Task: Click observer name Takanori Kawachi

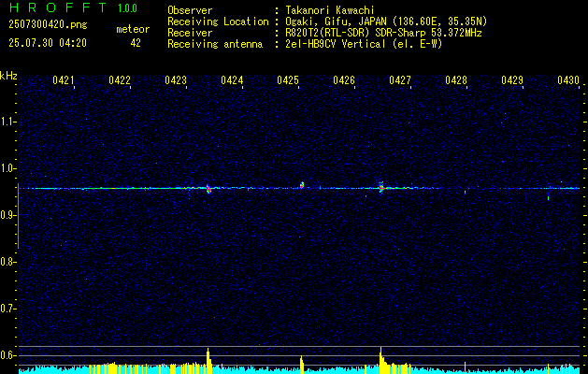Action: click(329, 10)
